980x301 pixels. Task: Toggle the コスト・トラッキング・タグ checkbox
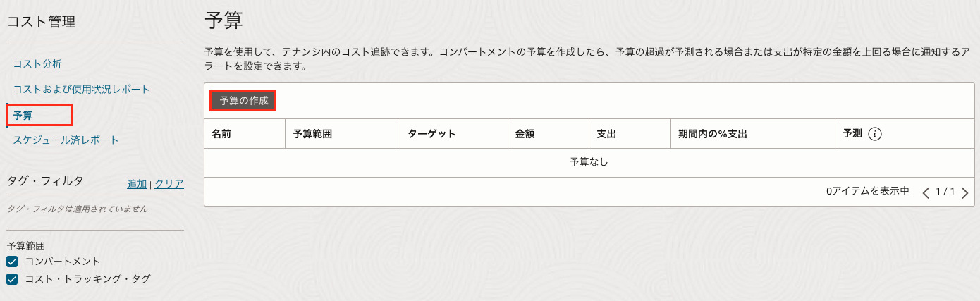[12, 279]
